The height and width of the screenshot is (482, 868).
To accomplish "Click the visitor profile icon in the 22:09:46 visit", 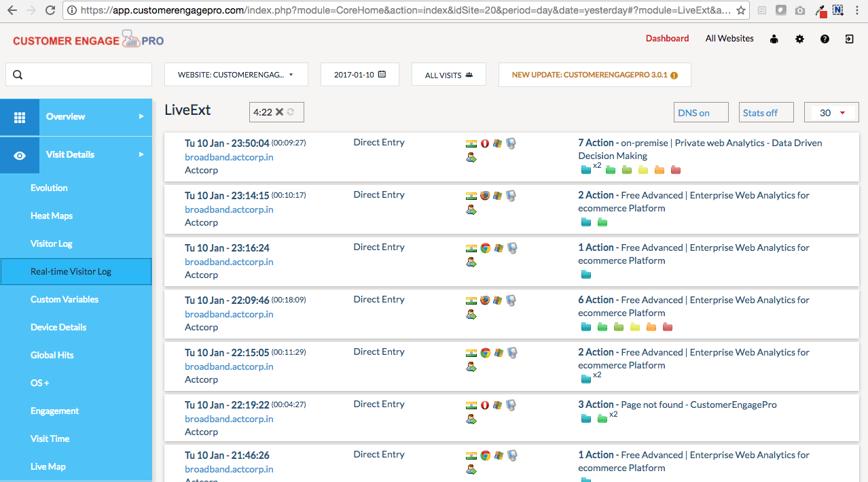I will 471,314.
